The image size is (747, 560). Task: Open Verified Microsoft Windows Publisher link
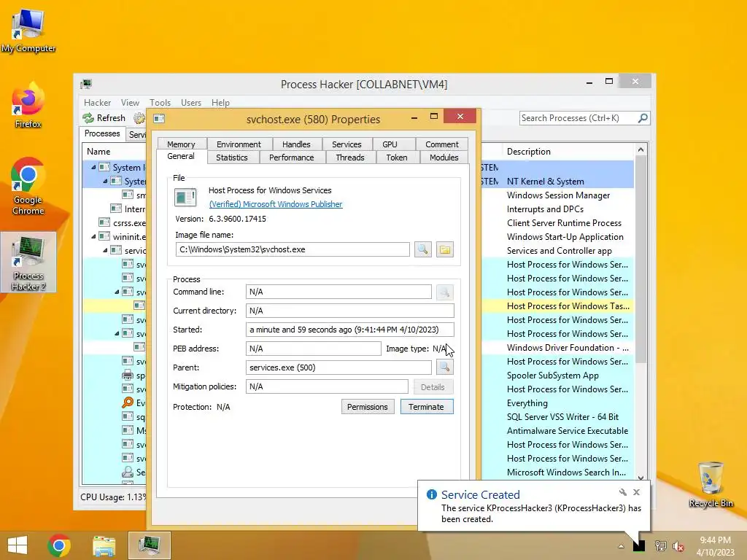tap(276, 204)
